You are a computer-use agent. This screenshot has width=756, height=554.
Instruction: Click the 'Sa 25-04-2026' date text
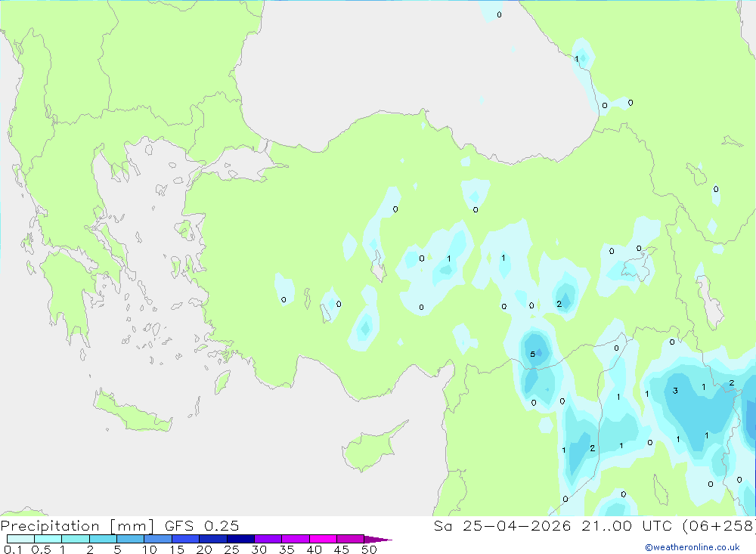pyautogui.click(x=502, y=525)
